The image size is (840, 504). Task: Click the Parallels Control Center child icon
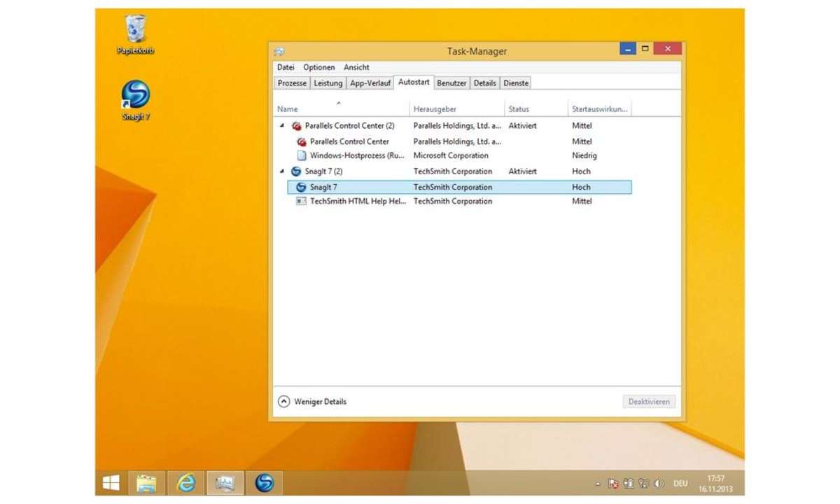point(302,141)
